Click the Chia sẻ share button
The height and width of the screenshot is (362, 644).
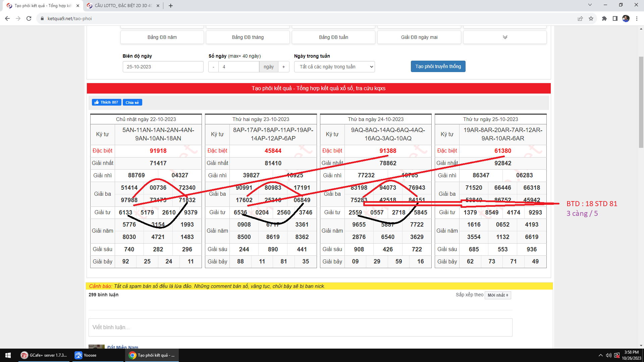tap(132, 102)
